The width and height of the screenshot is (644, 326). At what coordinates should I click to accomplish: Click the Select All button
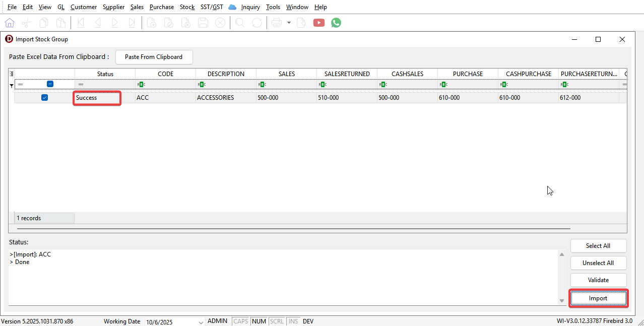[x=598, y=246]
